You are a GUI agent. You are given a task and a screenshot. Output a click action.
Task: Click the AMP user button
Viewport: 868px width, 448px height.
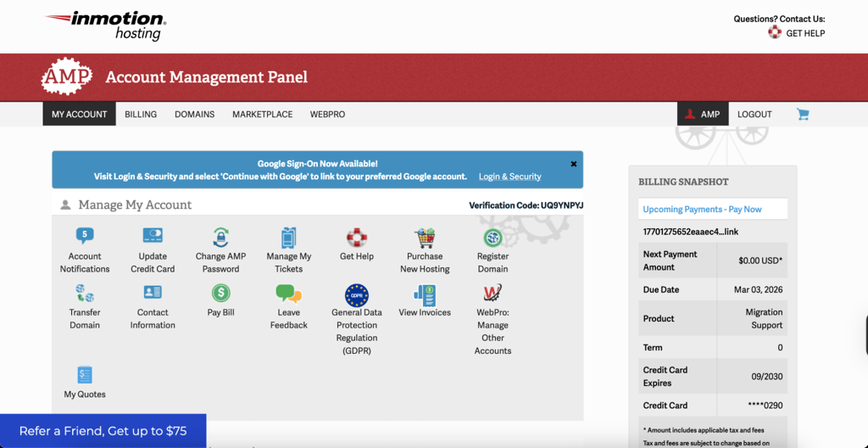point(703,115)
